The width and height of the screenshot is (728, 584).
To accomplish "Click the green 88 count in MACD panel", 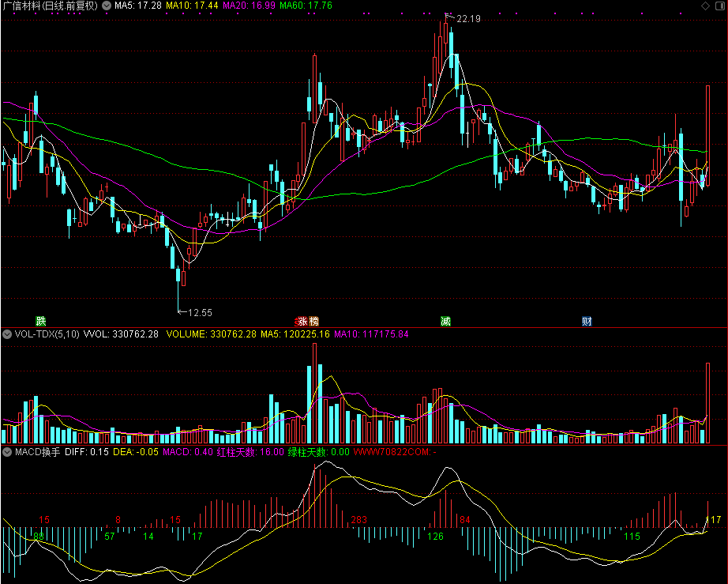I will point(39,537).
